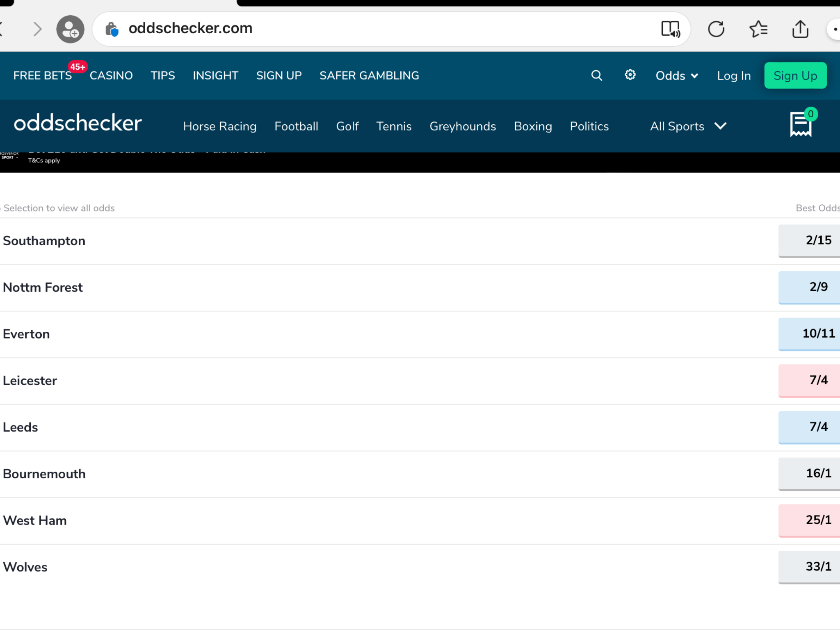Expand the Odds format dropdown
Image resolution: width=840 pixels, height=630 pixels.
click(677, 76)
